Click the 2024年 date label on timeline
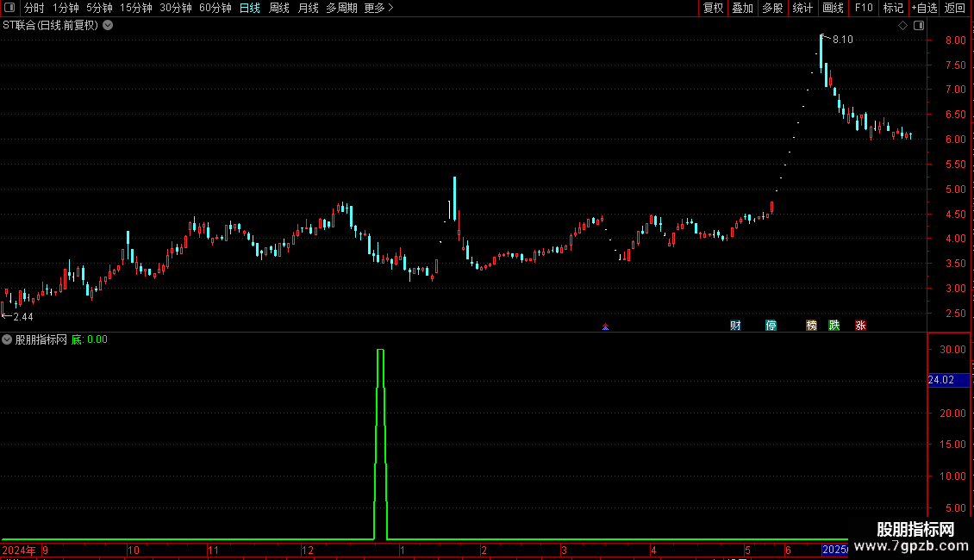974x560 pixels. pyautogui.click(x=19, y=550)
